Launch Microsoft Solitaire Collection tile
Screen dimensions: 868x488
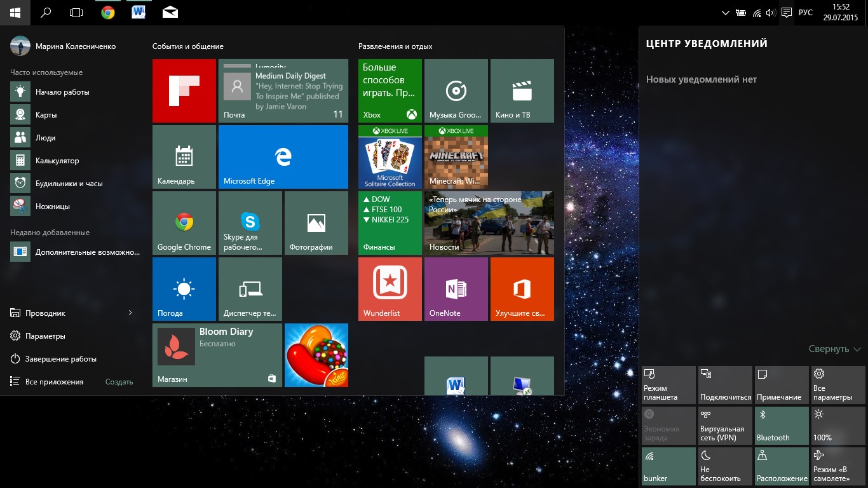coord(390,157)
